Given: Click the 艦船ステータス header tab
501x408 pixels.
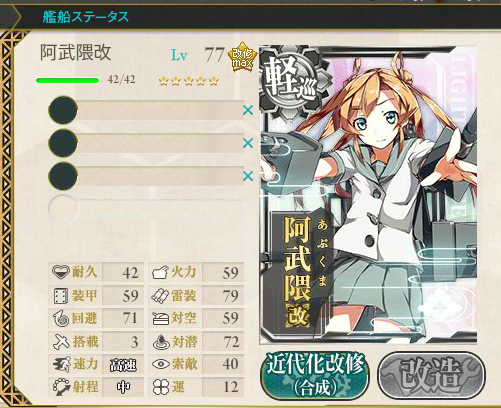Looking at the screenshot, I should click(x=86, y=17).
